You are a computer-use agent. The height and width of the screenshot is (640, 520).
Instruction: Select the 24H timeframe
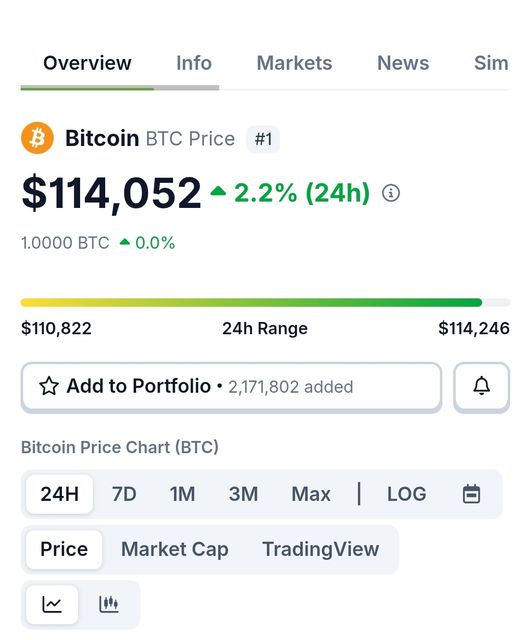[60, 494]
